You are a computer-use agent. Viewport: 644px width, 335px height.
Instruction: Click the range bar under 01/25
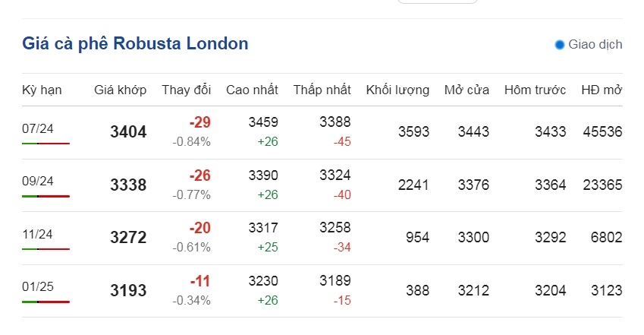[x=46, y=302]
